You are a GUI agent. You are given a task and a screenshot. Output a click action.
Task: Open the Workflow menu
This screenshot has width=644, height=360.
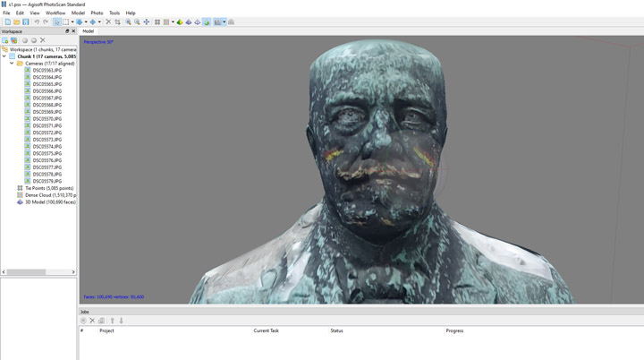pyautogui.click(x=55, y=13)
